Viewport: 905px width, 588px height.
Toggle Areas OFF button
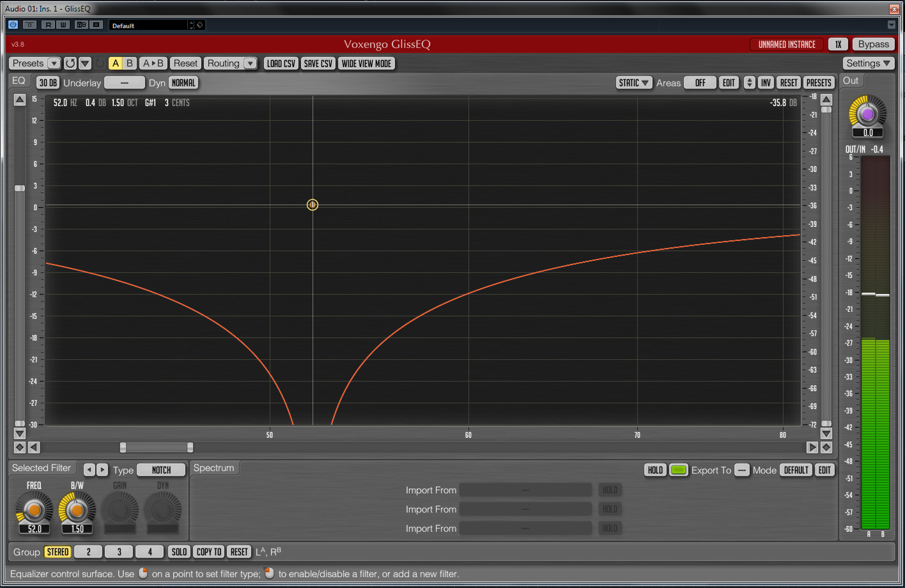700,82
